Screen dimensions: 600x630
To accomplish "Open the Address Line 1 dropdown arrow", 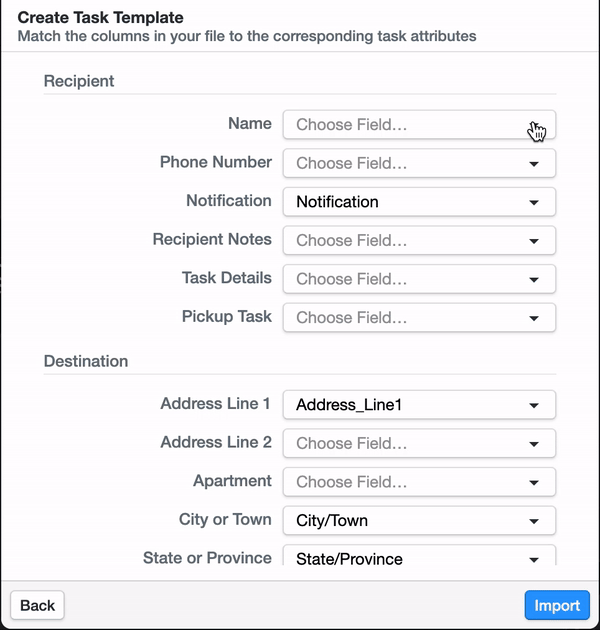I will pos(534,405).
